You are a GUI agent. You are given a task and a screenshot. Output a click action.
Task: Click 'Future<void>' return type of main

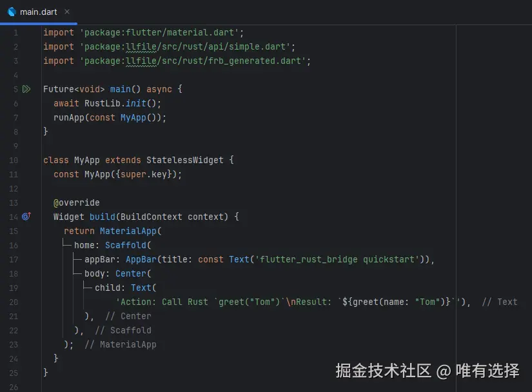(x=74, y=89)
